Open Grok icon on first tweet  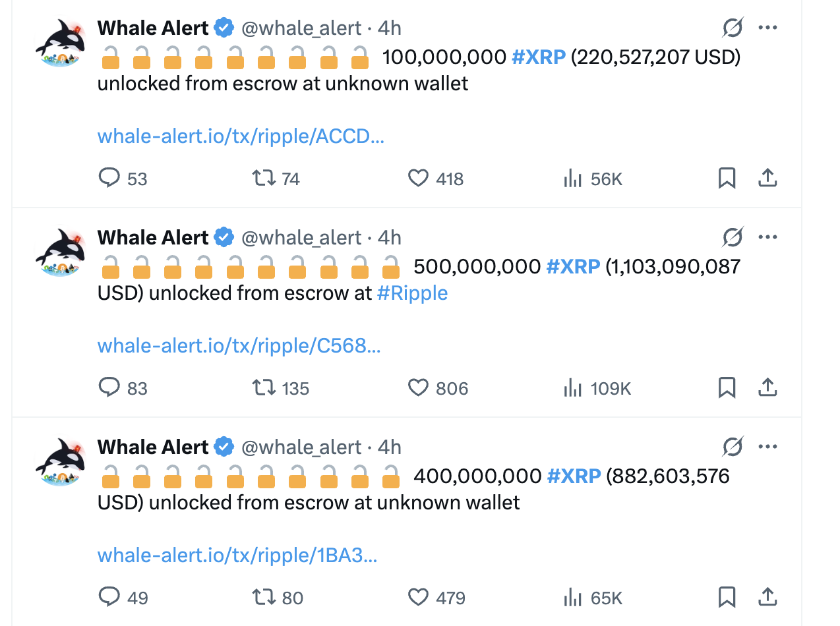(x=733, y=28)
